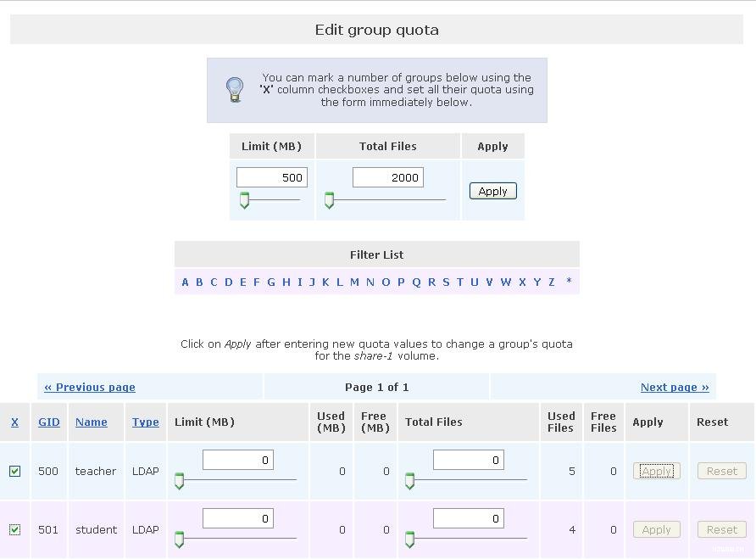Filter list by letter R

432,282
